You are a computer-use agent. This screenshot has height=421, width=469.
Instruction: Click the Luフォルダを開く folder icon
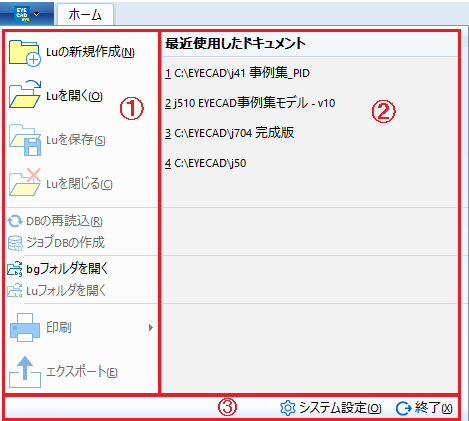(x=15, y=290)
